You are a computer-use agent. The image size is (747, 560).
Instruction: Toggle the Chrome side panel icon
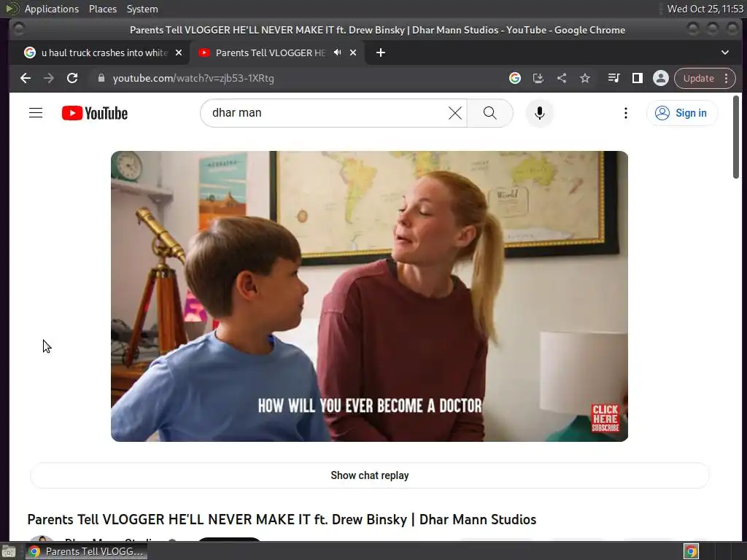(637, 78)
